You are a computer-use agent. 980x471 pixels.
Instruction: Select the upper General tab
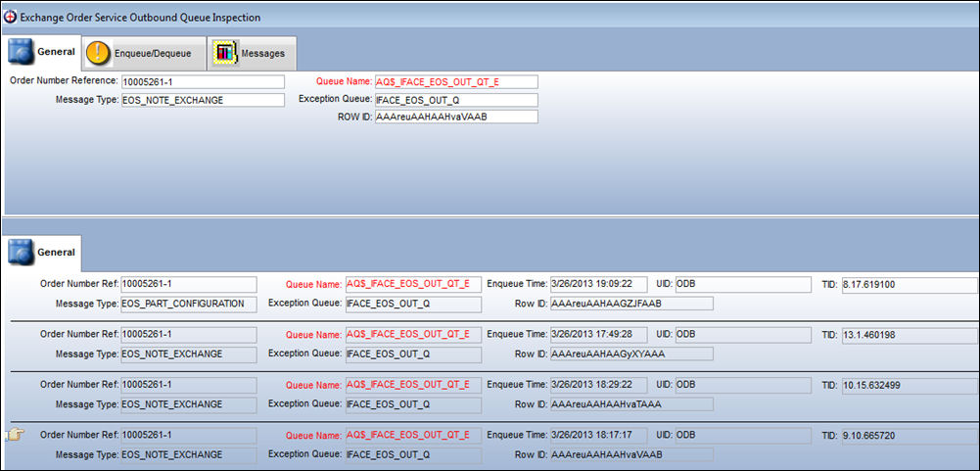pyautogui.click(x=42, y=52)
